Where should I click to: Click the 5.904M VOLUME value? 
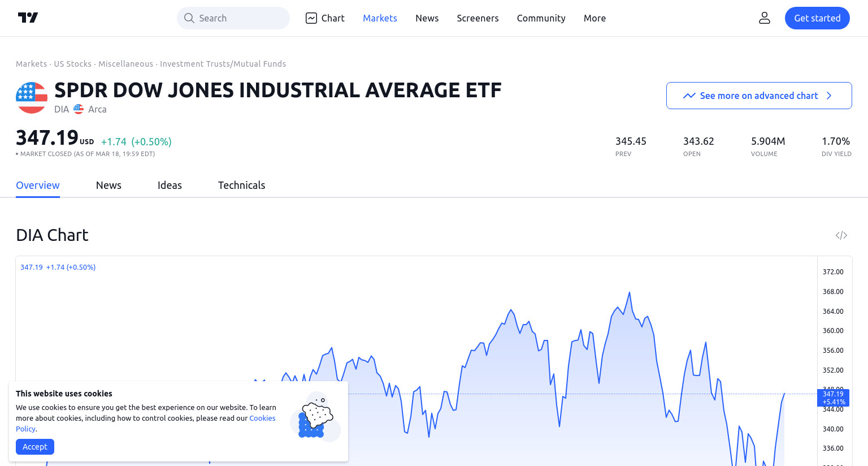click(x=768, y=141)
